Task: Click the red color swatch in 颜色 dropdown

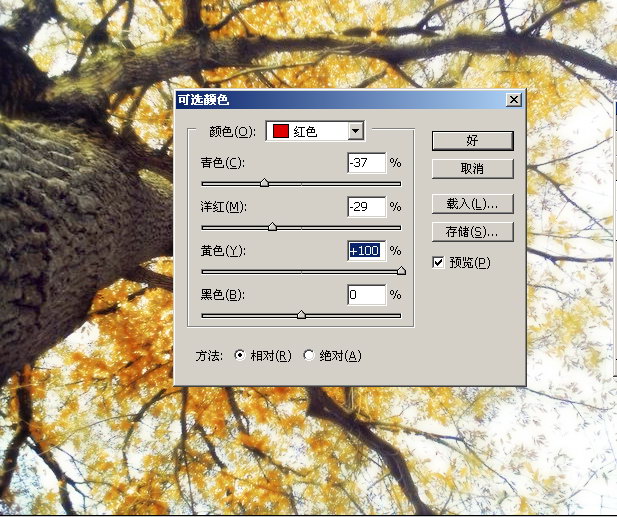Action: coord(281,131)
